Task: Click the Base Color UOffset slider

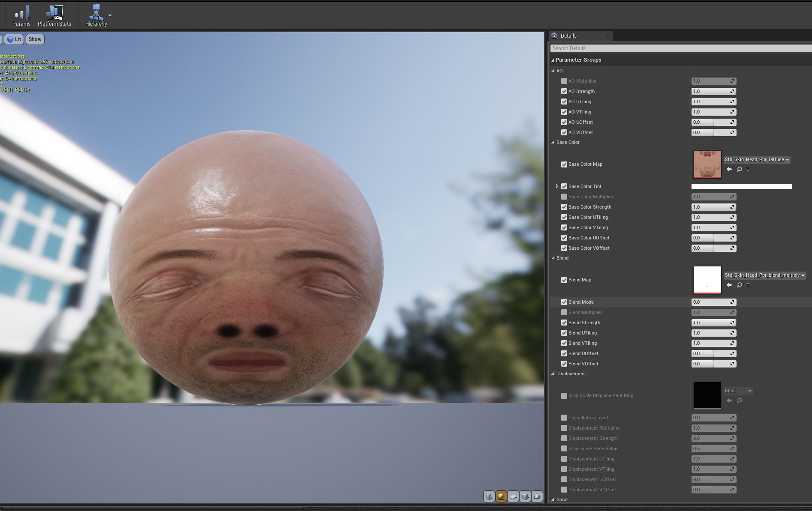Action: click(714, 238)
